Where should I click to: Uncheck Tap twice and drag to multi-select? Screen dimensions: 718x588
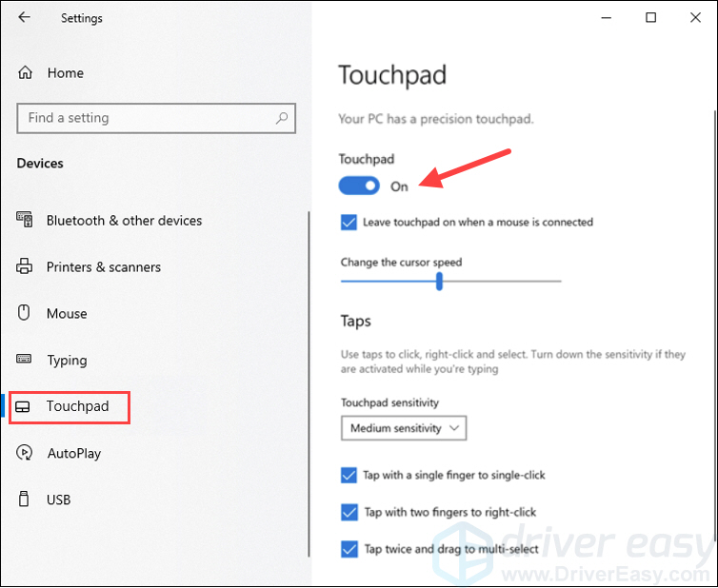pos(349,549)
